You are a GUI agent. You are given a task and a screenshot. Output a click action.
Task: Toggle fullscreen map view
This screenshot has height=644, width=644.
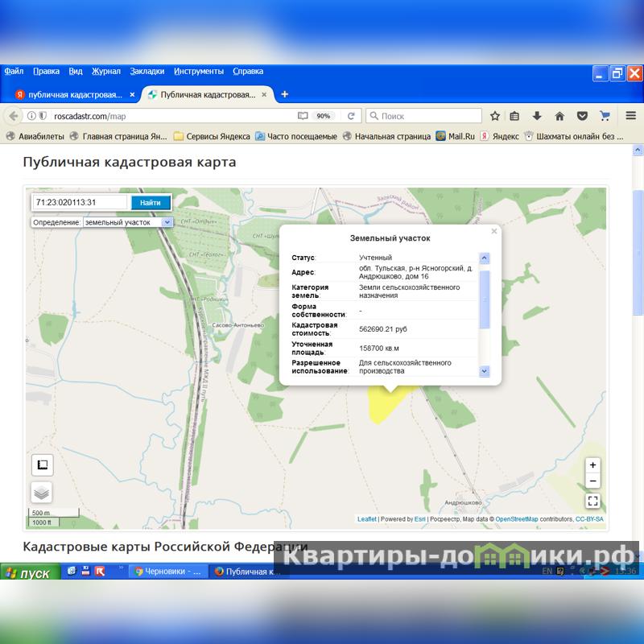592,501
